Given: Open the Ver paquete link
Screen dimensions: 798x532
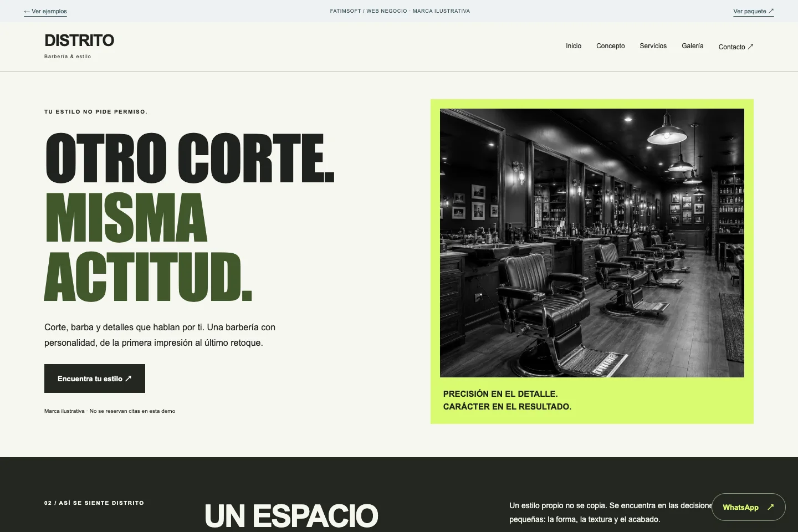Looking at the screenshot, I should [753, 11].
